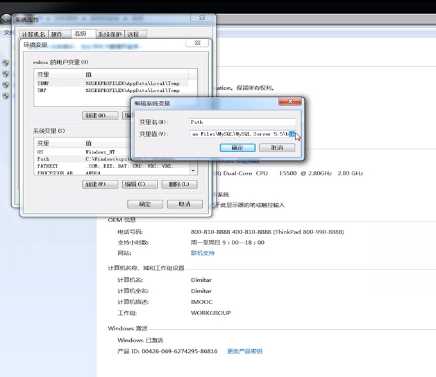Screen dimensions: 436x377
Task: Close the Edit System Variable dialog
Action: [290, 101]
